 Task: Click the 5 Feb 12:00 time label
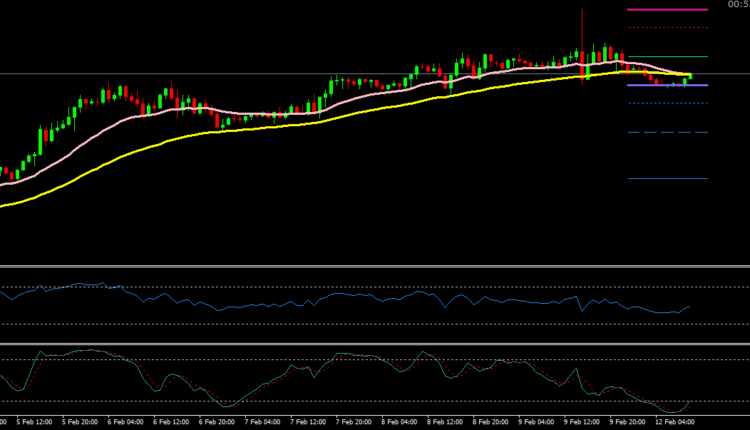20,422
